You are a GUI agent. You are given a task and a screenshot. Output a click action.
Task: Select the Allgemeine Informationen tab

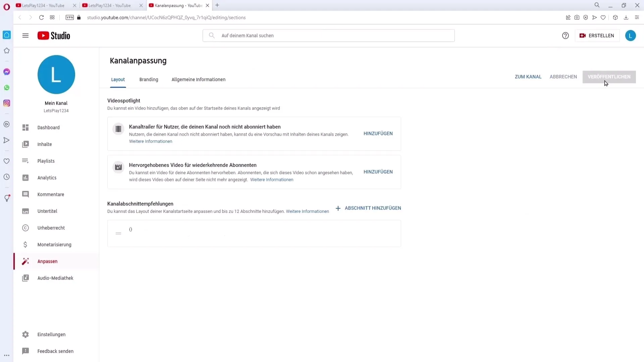[x=199, y=79]
